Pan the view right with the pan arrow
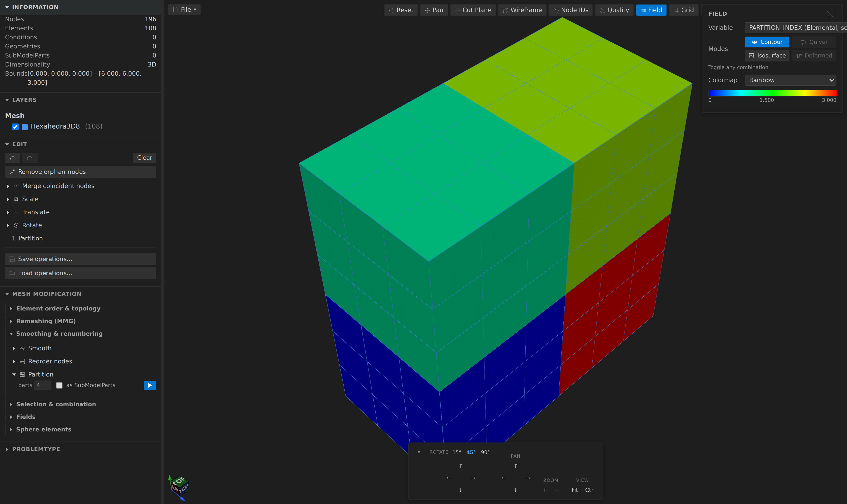 click(x=528, y=478)
